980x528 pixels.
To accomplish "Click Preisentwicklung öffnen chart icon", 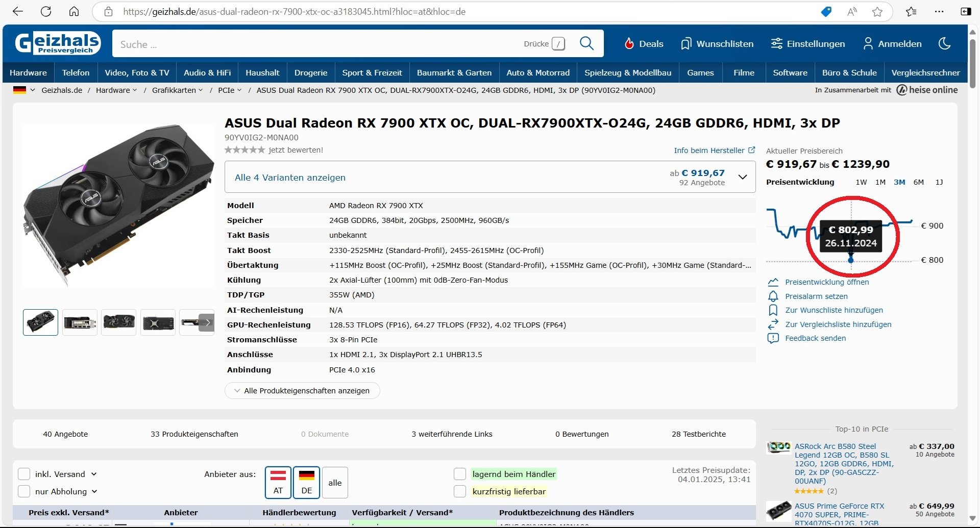I will (773, 282).
